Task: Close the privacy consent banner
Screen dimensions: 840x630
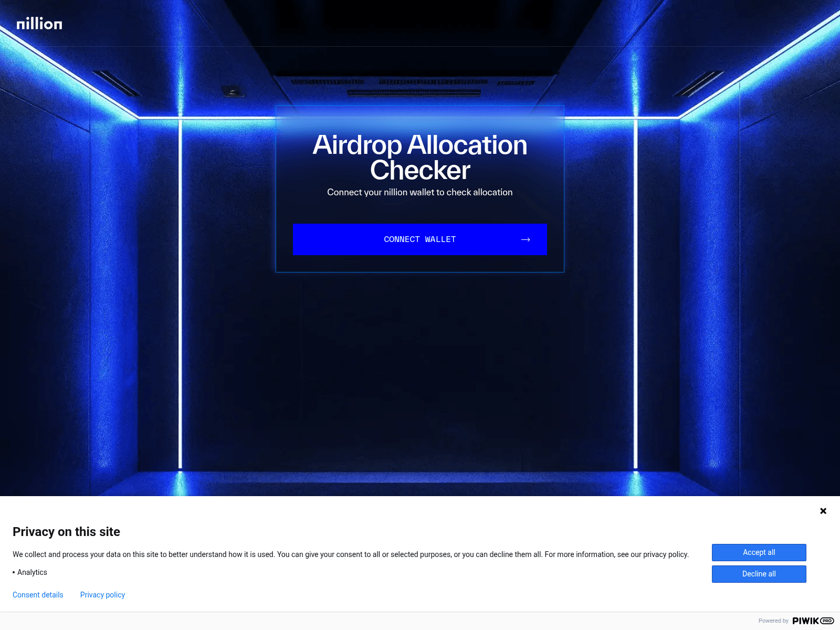Action: (823, 511)
